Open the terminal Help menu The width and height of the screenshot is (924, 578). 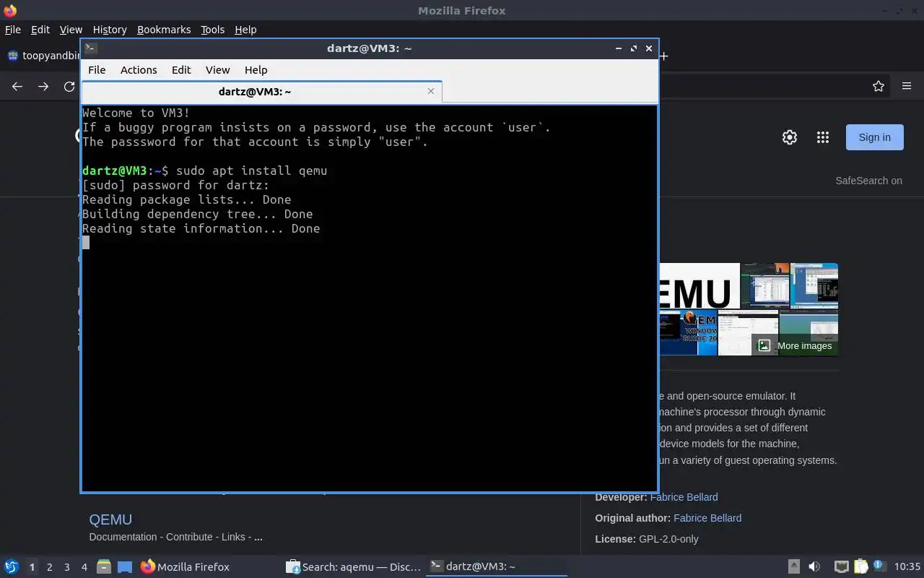pos(256,70)
